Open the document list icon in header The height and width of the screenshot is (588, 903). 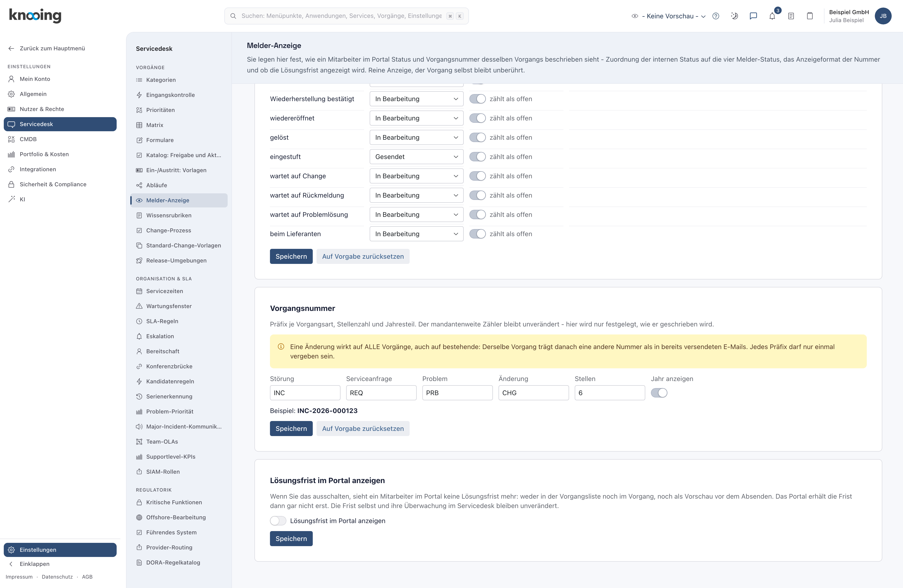[x=791, y=16]
